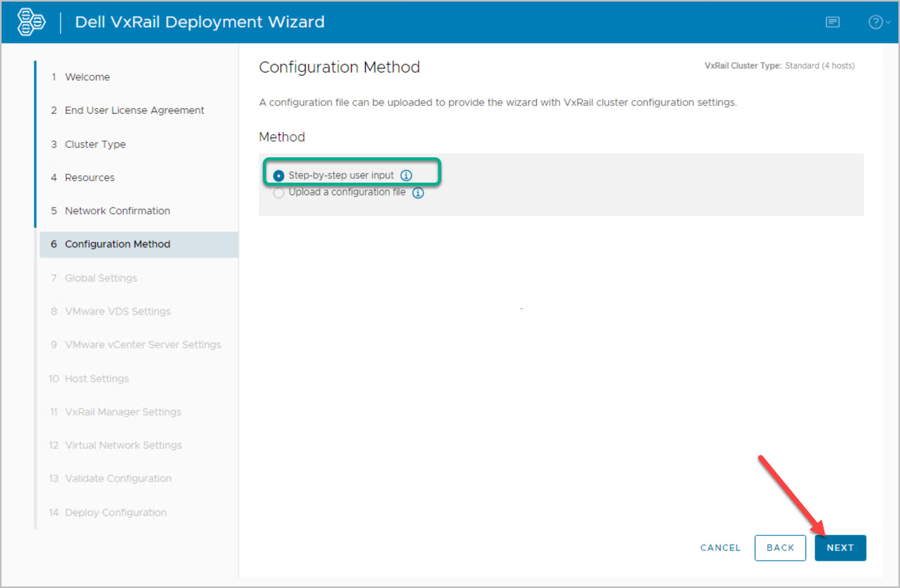Click VMware VDS Settings step
The image size is (900, 588).
(117, 311)
